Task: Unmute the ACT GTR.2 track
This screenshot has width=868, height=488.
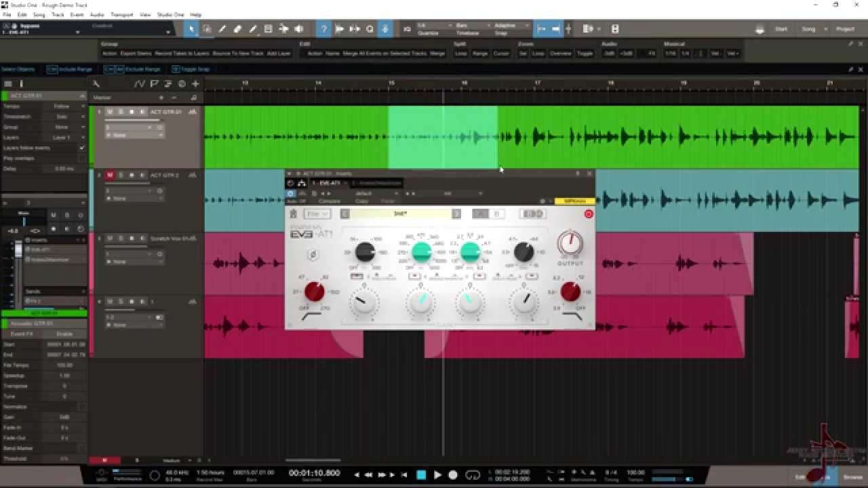Action: coord(110,175)
